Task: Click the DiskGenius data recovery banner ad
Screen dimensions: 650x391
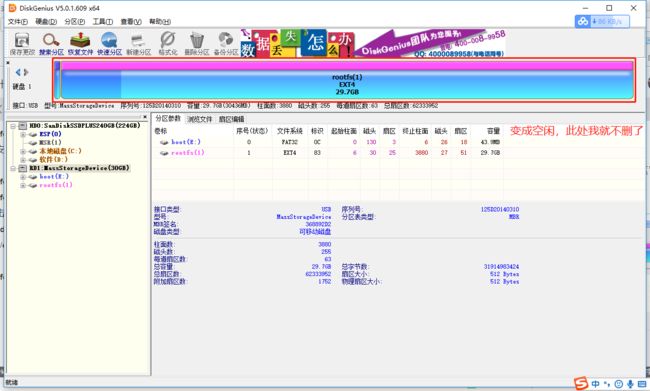Action: click(x=372, y=43)
